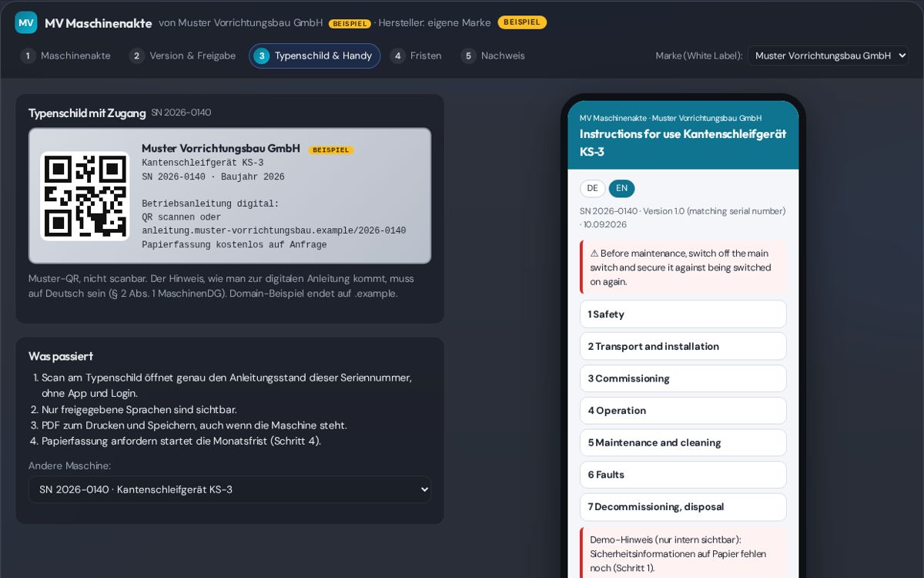The width and height of the screenshot is (924, 578).
Task: Click the anleitung.muster-vorrichtungsbau.example URL text
Action: [273, 231]
